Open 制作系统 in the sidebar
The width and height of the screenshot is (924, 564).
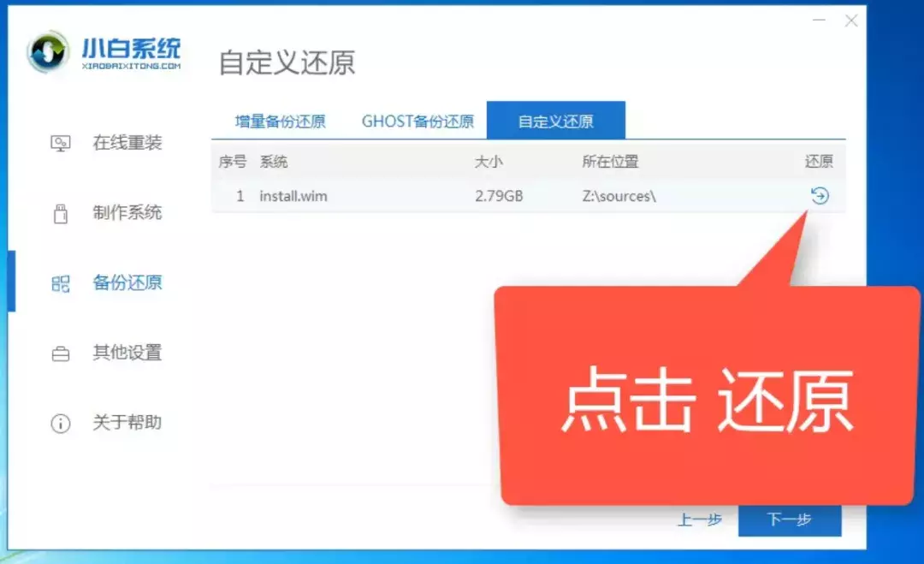point(127,212)
